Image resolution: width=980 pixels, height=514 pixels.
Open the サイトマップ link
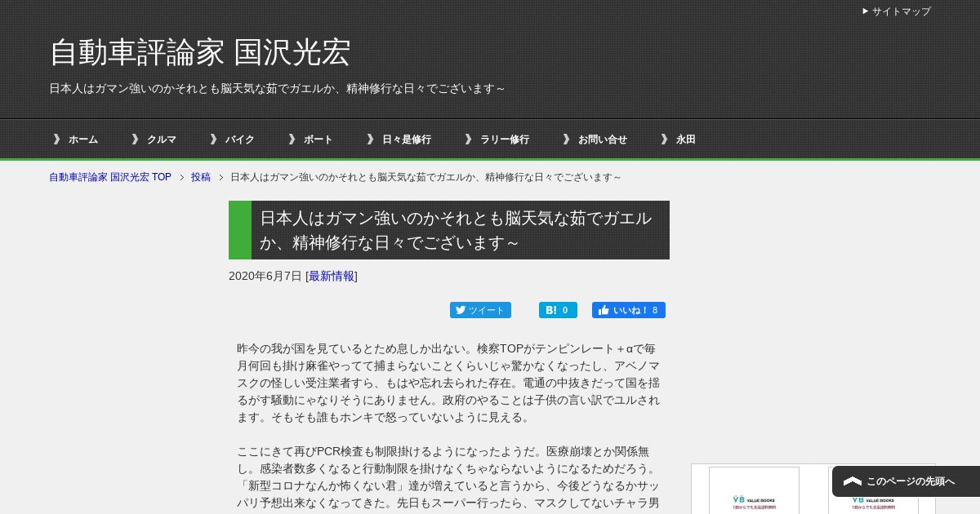[901, 11]
